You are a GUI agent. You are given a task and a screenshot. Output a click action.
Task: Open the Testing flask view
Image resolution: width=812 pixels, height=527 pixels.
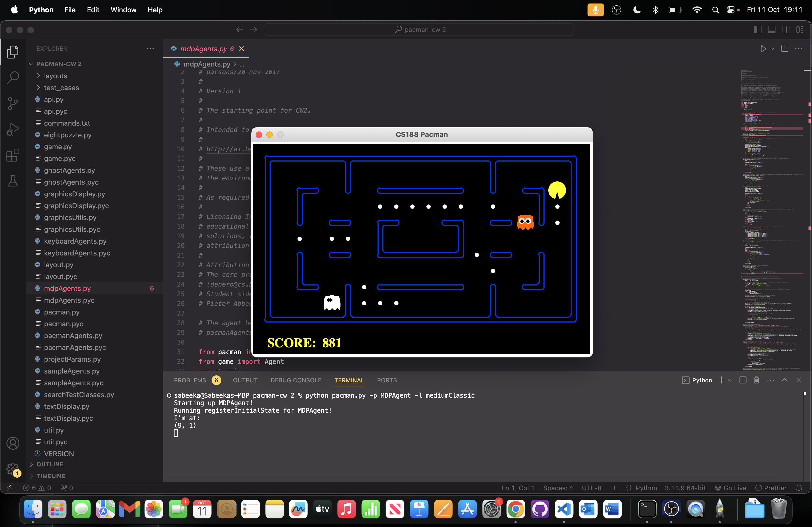(13, 181)
